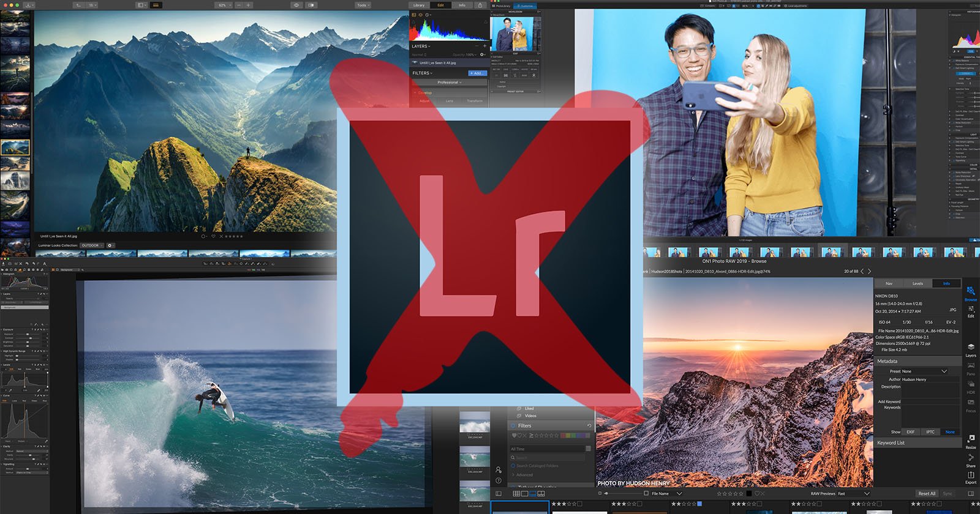Zoom in with Luminar plus icon
Viewport: 980px width, 514px height.
pos(248,5)
